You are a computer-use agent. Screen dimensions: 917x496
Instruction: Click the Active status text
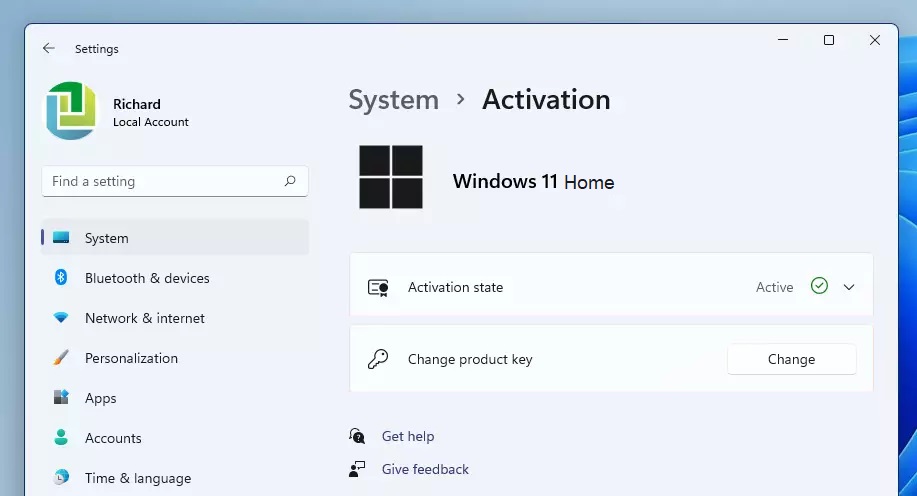[x=774, y=287]
